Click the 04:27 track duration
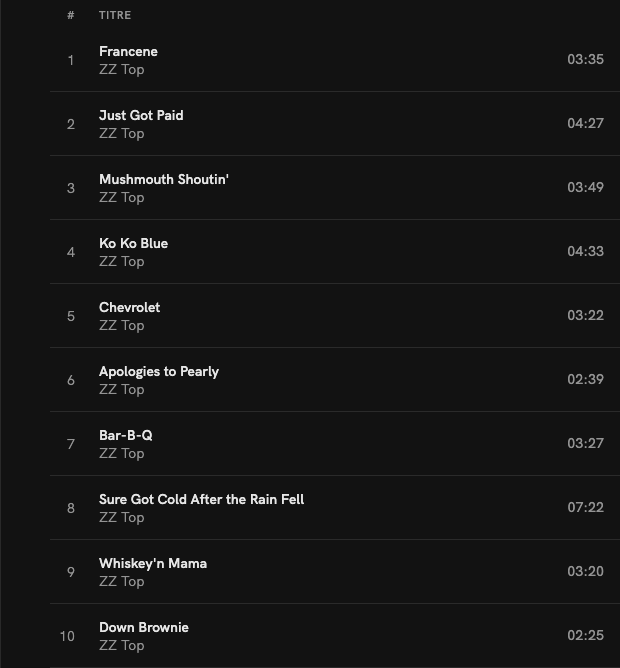620x668 pixels. point(585,123)
